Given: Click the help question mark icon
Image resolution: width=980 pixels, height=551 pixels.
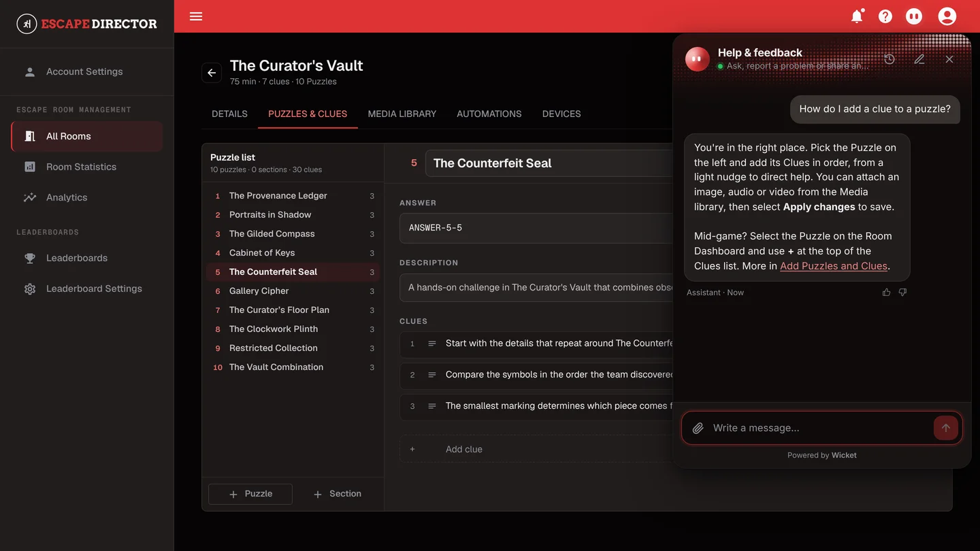Looking at the screenshot, I should pos(885,16).
